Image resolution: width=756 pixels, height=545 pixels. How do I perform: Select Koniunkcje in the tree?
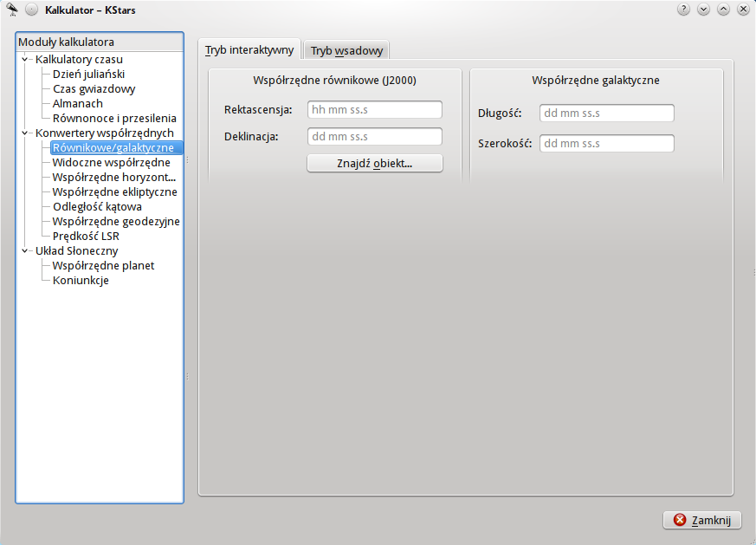(81, 281)
